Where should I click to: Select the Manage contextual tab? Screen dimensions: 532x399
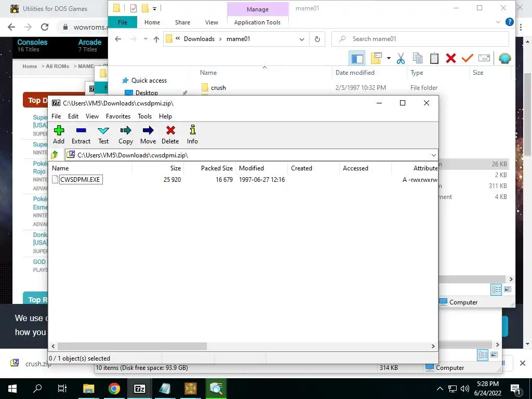[x=258, y=9]
